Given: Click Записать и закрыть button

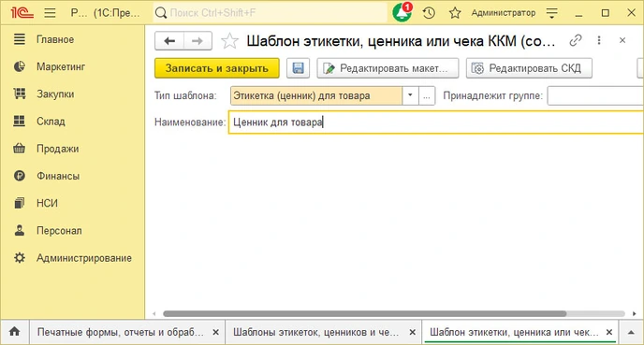Looking at the screenshot, I should (x=217, y=68).
